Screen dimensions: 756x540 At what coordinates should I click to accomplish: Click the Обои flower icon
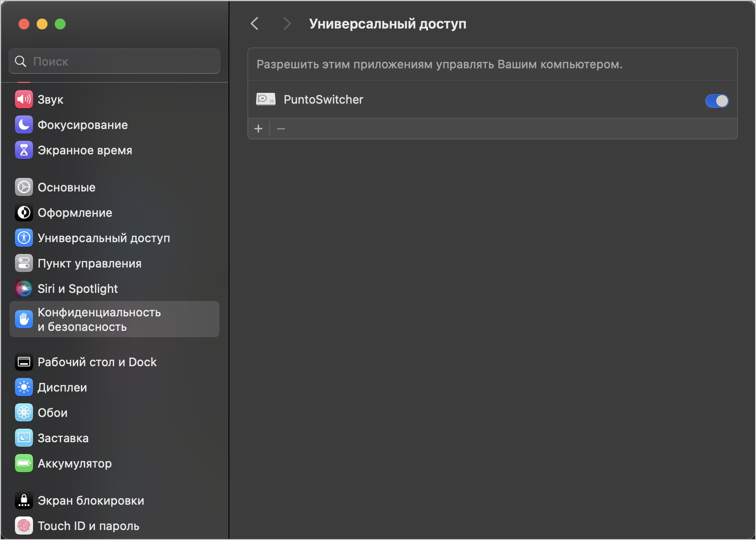click(24, 412)
